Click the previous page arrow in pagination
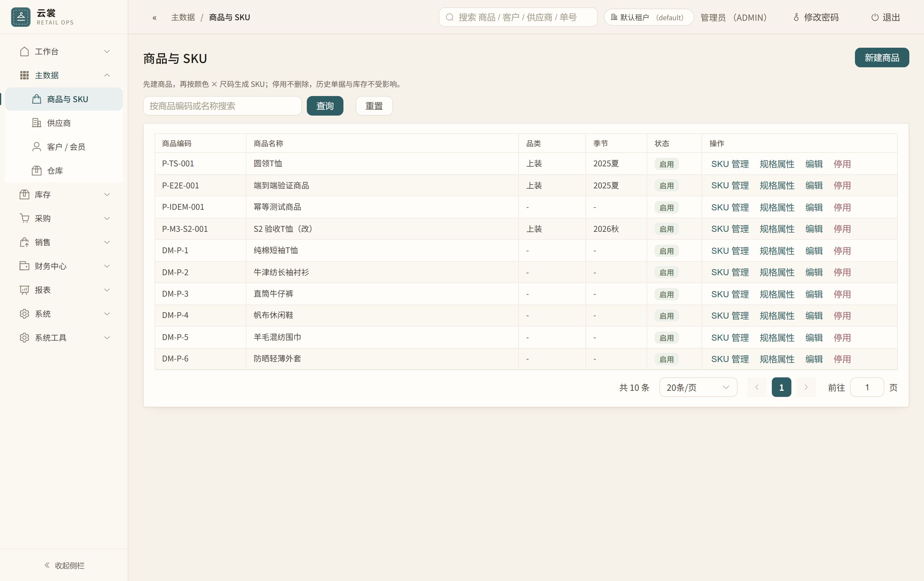 [x=757, y=387]
